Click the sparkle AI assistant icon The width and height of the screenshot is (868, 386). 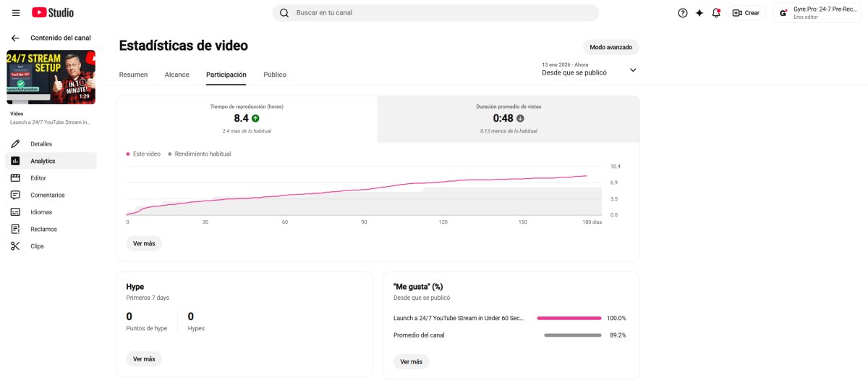[x=699, y=13]
